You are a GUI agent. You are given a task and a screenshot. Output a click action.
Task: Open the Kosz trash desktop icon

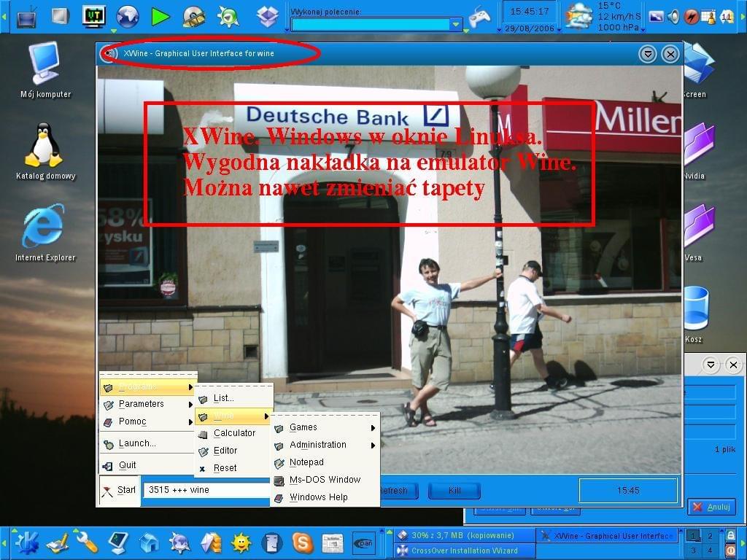tap(695, 314)
